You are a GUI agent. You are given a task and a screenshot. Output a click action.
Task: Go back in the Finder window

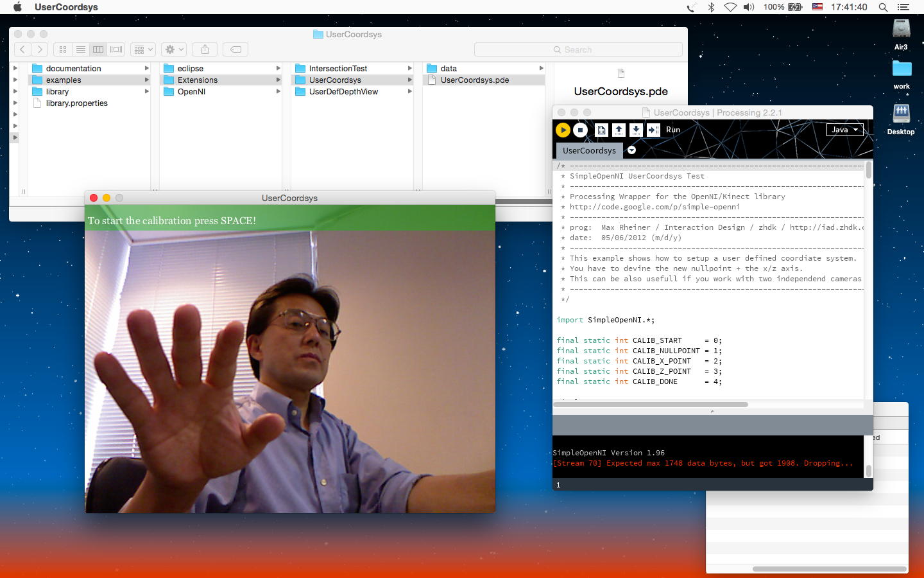point(22,49)
